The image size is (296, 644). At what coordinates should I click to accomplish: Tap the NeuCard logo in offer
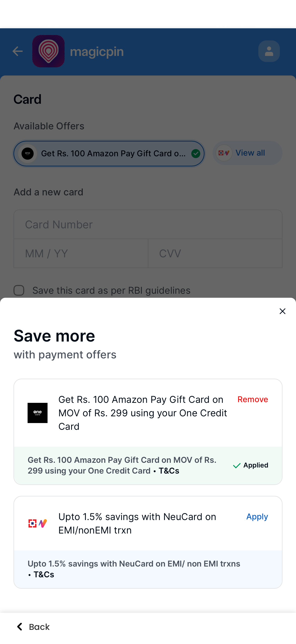[x=37, y=523]
